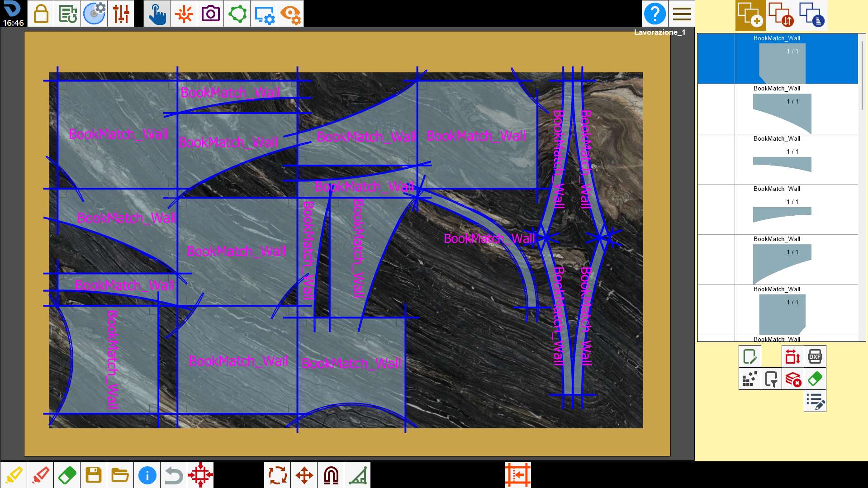This screenshot has height=488, width=868.
Task: Click the save floppy disk icon
Action: tap(94, 475)
